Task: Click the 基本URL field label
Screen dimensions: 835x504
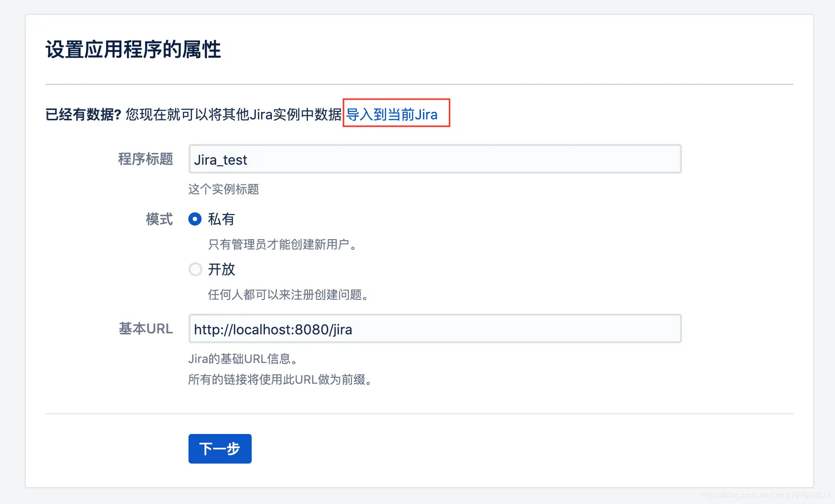Action: click(145, 329)
